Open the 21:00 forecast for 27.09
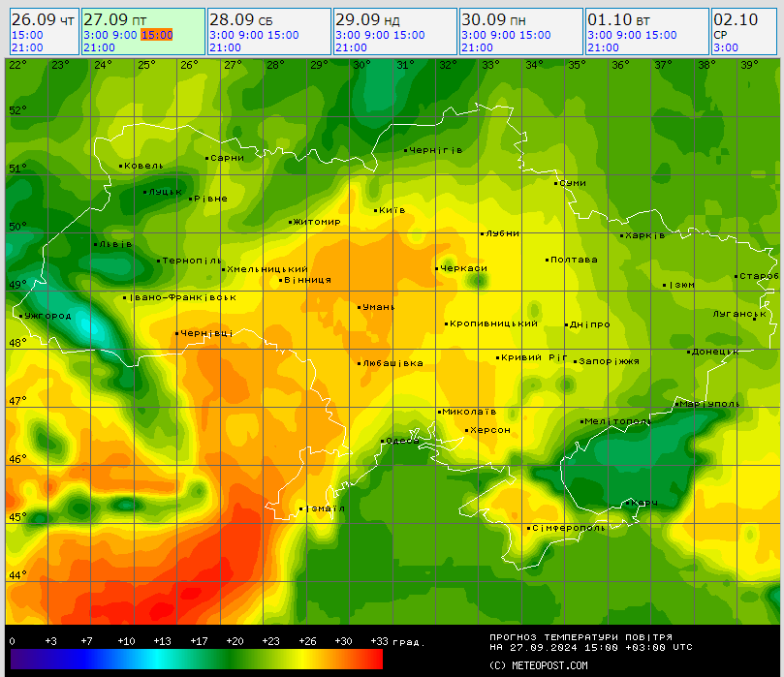The image size is (784, 677). [x=99, y=47]
